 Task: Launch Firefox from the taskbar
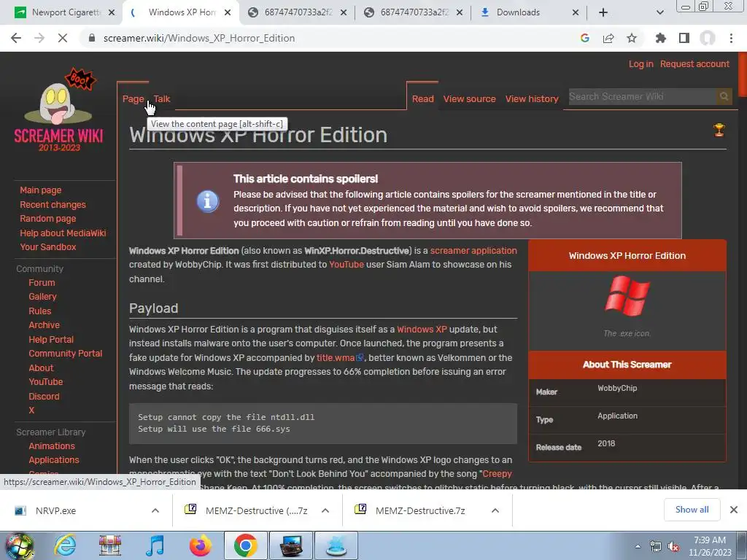pyautogui.click(x=201, y=545)
